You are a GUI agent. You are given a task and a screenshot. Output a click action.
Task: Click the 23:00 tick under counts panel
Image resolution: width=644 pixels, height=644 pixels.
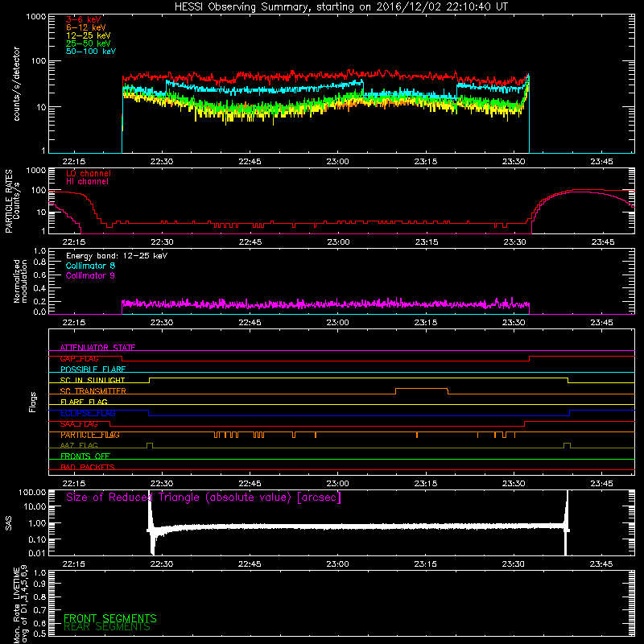coord(337,162)
